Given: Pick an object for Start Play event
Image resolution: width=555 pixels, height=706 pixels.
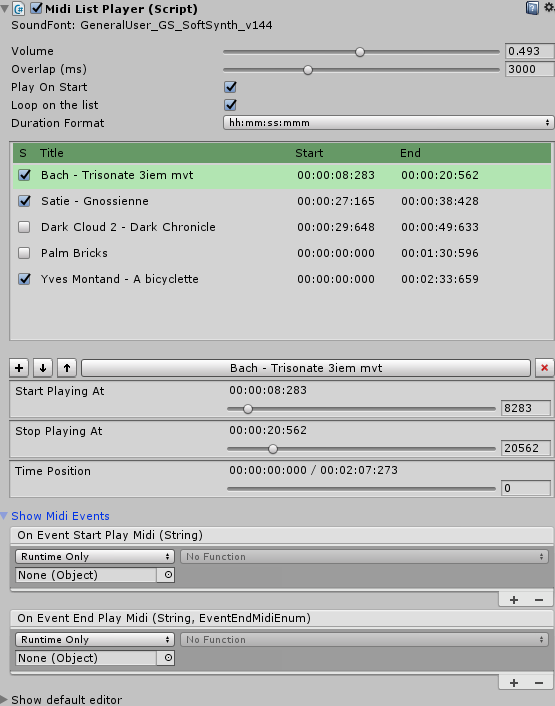Looking at the screenshot, I should [x=168, y=575].
